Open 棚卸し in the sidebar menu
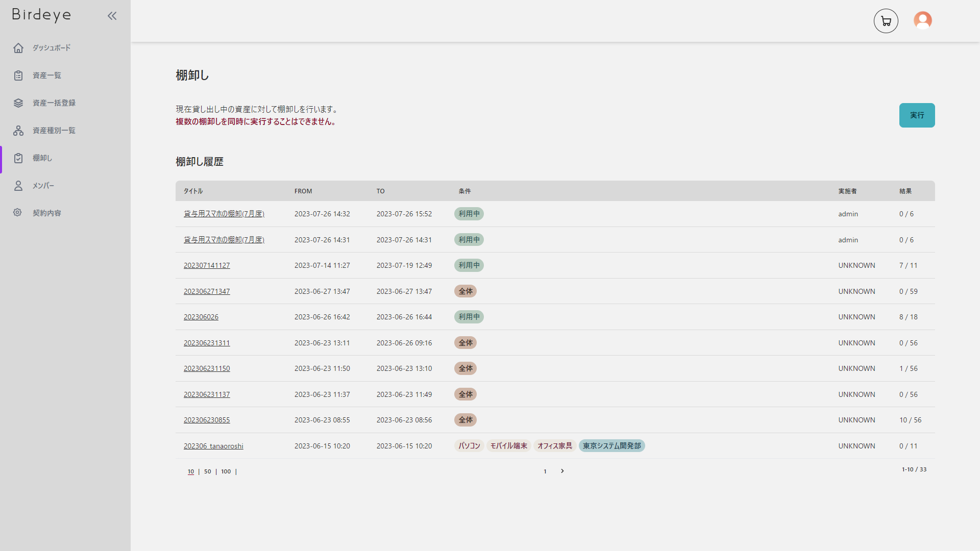 (x=42, y=158)
